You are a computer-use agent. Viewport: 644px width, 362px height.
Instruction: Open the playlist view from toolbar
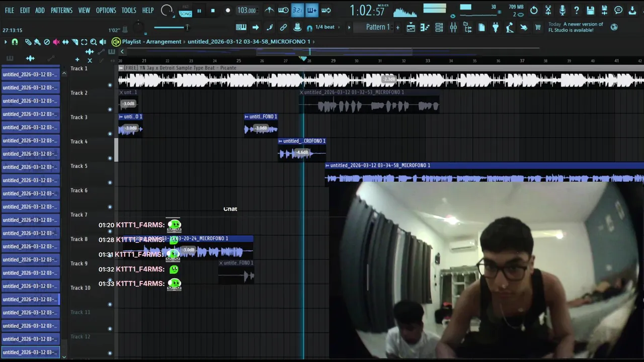[411, 28]
